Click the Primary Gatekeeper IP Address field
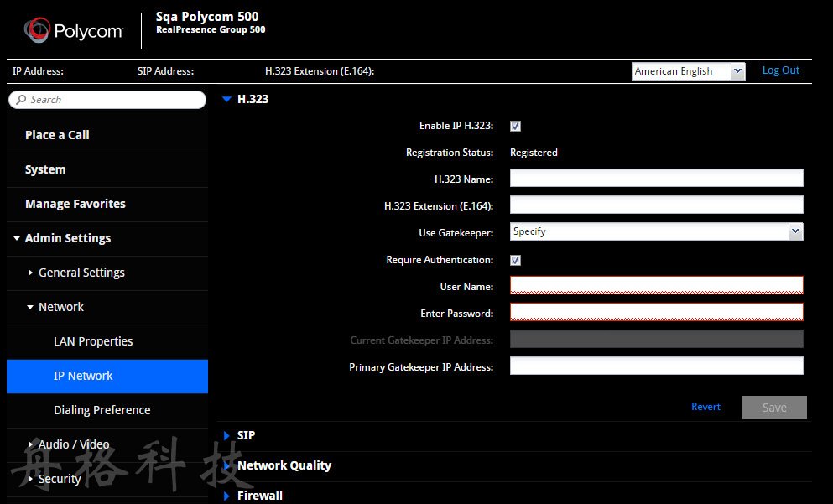Screen dimensions: 833x504 pos(657,366)
